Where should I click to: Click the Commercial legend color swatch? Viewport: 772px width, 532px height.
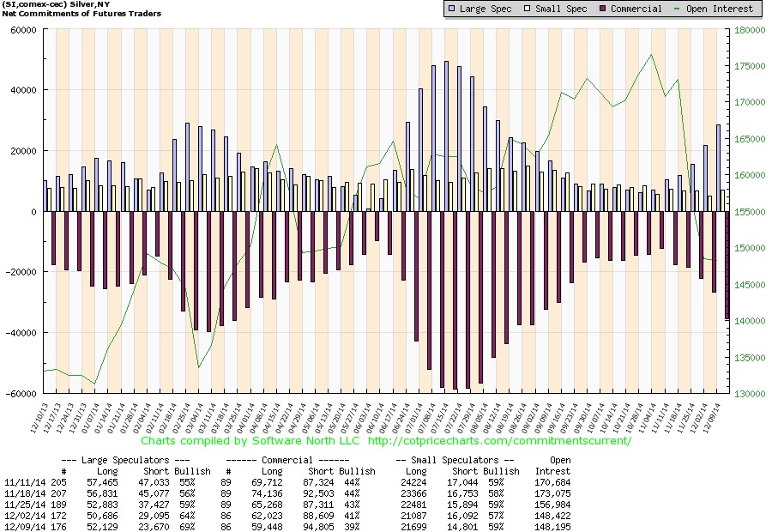(x=603, y=9)
